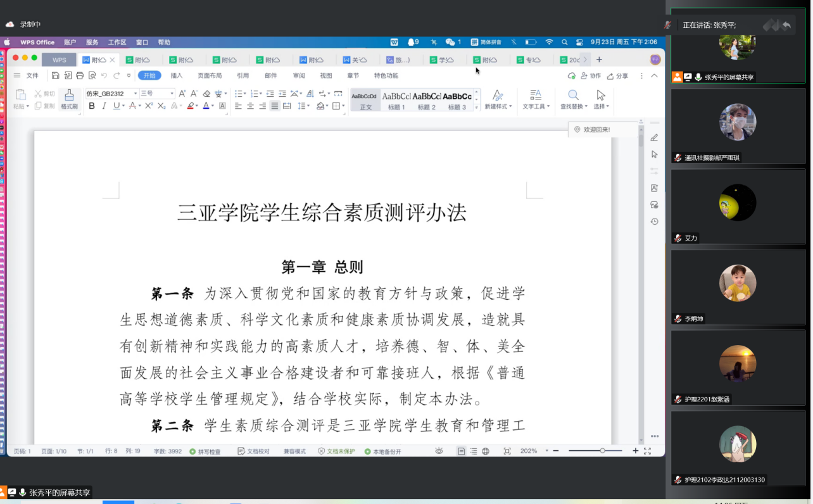Open the New Style (新建样式) dropdown
Screen dimensions: 813x504
498,99
